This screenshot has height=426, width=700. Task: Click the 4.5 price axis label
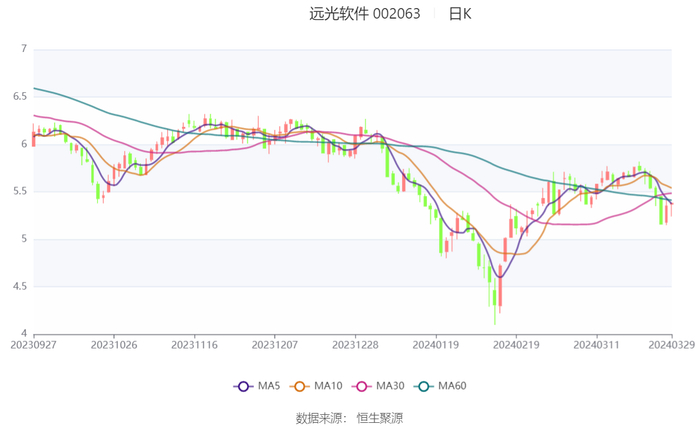click(x=19, y=287)
